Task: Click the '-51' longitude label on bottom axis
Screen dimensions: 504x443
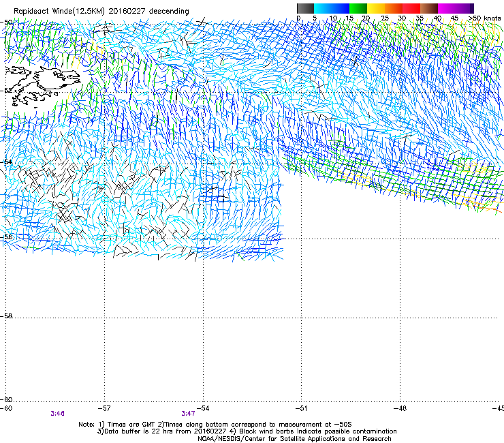Action: [301, 408]
